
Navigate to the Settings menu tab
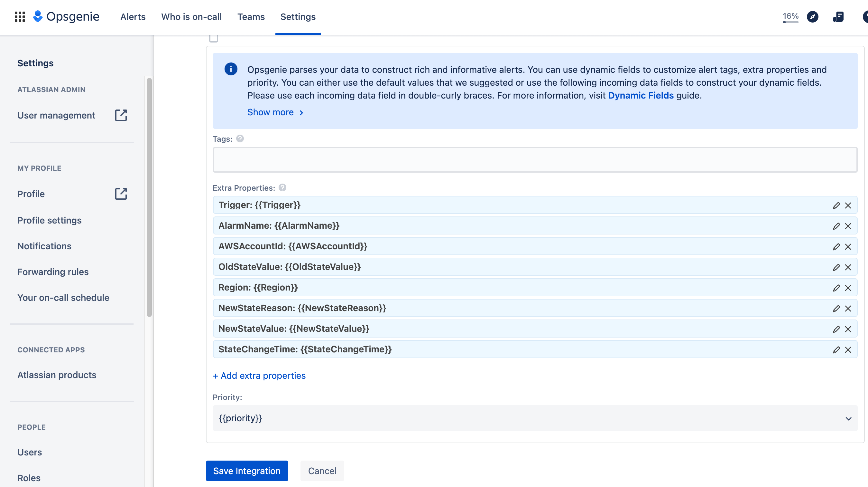(298, 16)
